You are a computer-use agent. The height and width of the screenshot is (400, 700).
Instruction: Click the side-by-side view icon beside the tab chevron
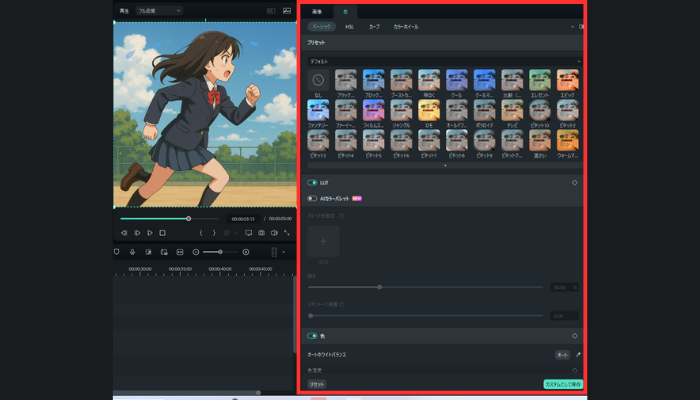pyautogui.click(x=581, y=26)
